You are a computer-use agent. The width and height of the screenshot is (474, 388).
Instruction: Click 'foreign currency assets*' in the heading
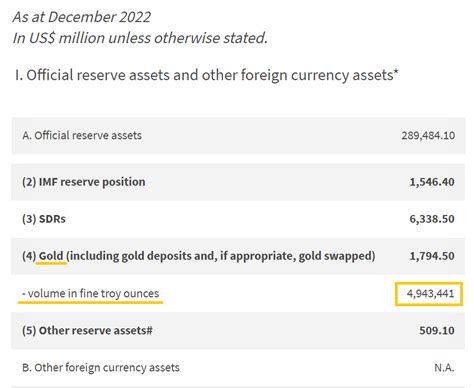[x=320, y=75]
